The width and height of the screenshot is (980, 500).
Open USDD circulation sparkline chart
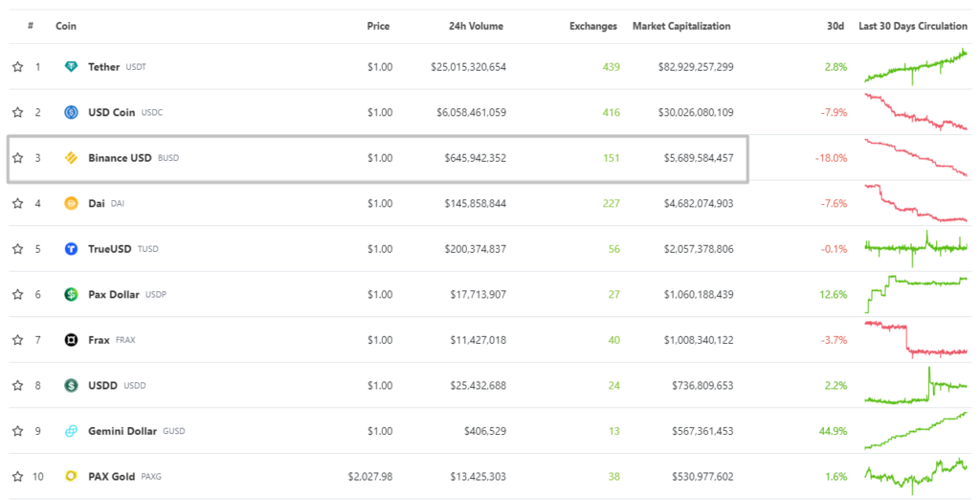pos(916,385)
